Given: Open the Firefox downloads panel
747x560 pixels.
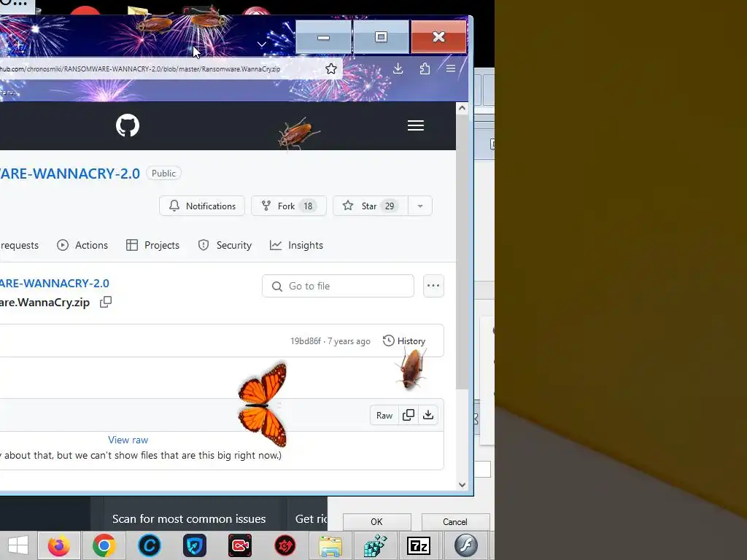Looking at the screenshot, I should tap(398, 69).
